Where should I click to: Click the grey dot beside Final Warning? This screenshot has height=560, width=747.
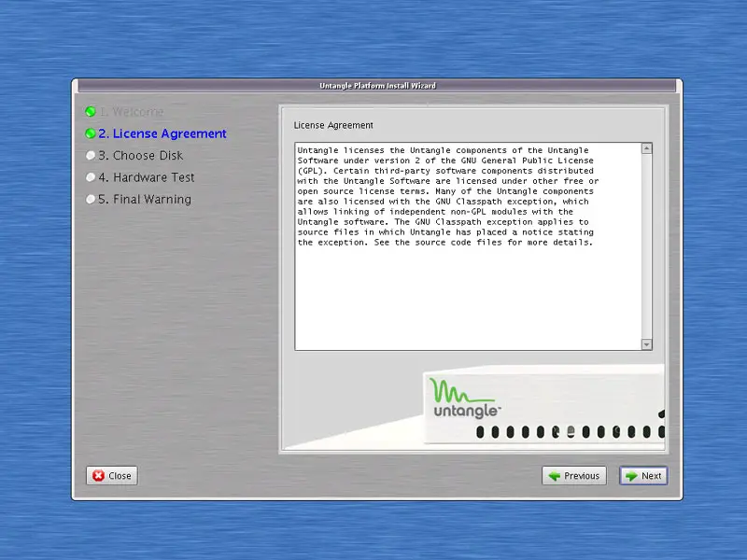point(90,200)
